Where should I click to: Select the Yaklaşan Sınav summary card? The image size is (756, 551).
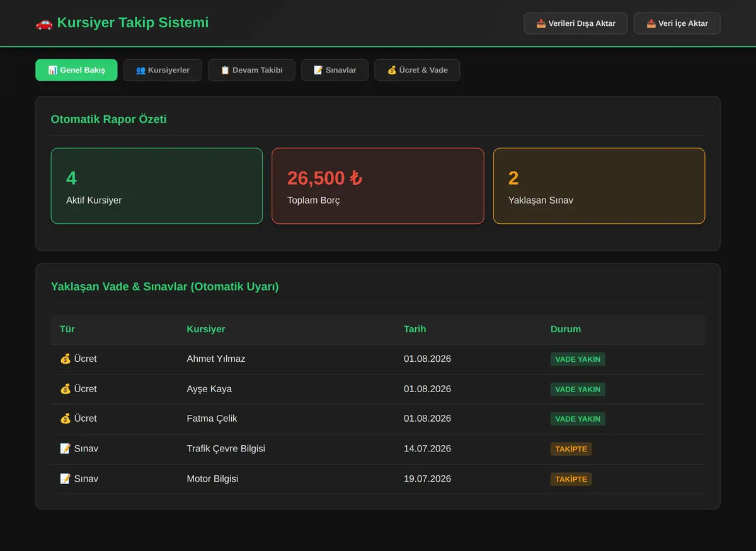pos(599,186)
